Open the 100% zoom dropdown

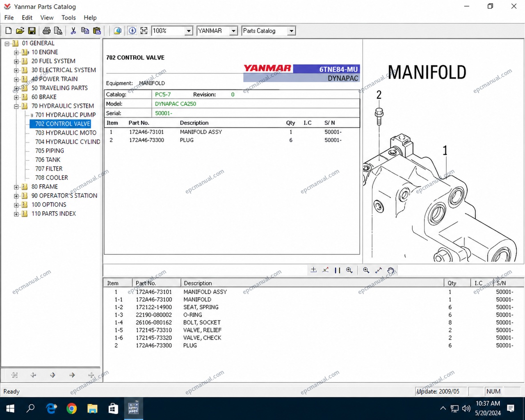(x=189, y=31)
